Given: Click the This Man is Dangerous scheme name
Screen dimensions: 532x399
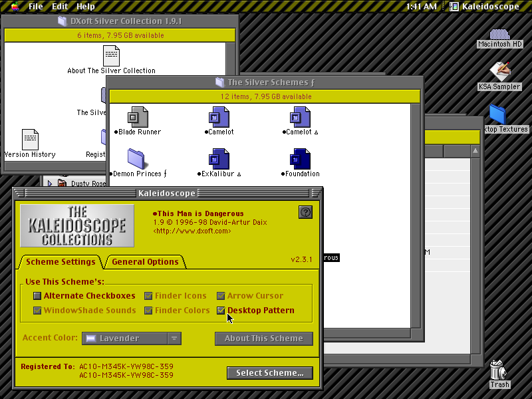Looking at the screenshot, I should point(198,213).
